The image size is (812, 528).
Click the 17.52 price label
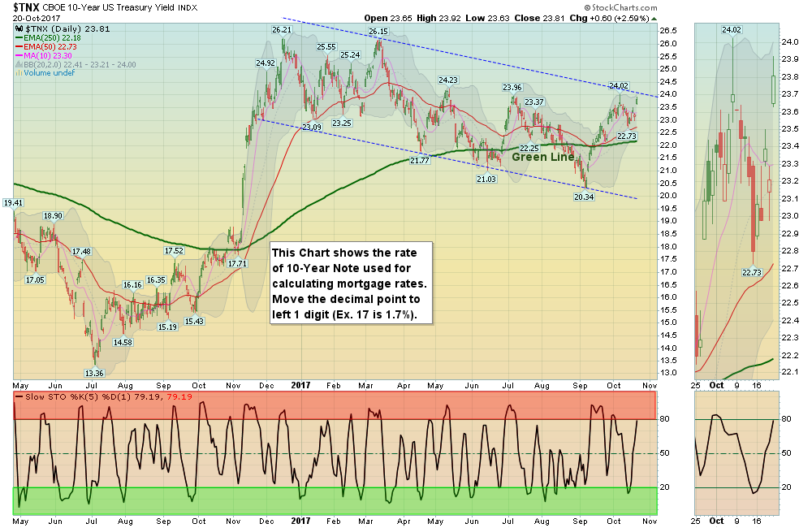[x=174, y=251]
